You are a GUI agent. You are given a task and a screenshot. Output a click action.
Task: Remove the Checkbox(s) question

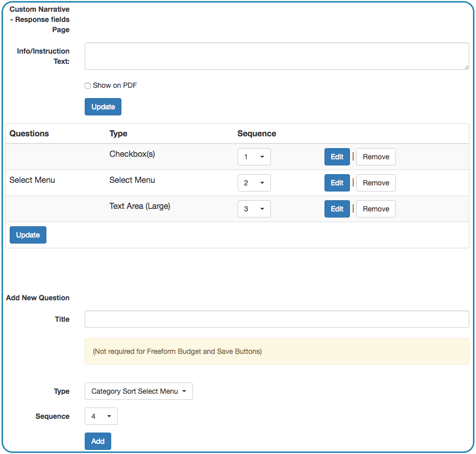(x=376, y=157)
